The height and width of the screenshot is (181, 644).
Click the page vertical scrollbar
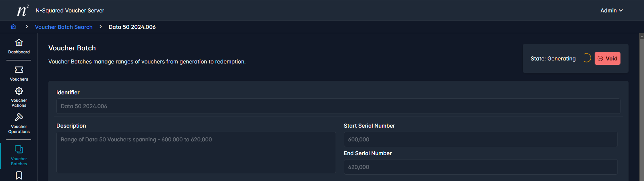click(642, 107)
